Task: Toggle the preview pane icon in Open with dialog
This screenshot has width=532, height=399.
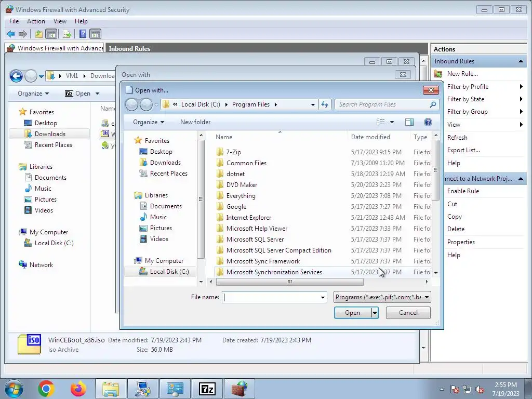Action: (409, 122)
